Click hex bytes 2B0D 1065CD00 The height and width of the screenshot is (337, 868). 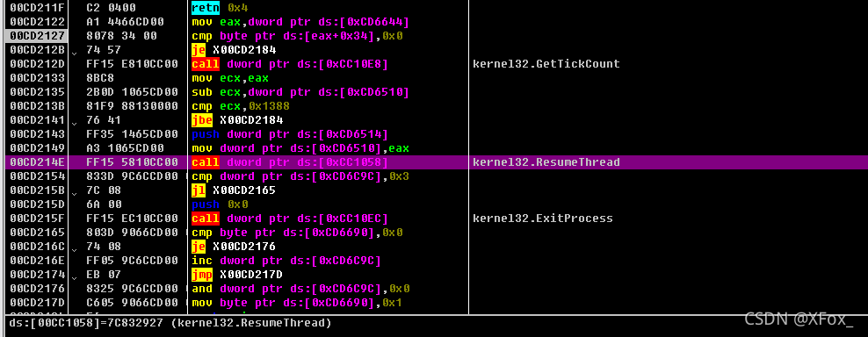click(x=133, y=92)
